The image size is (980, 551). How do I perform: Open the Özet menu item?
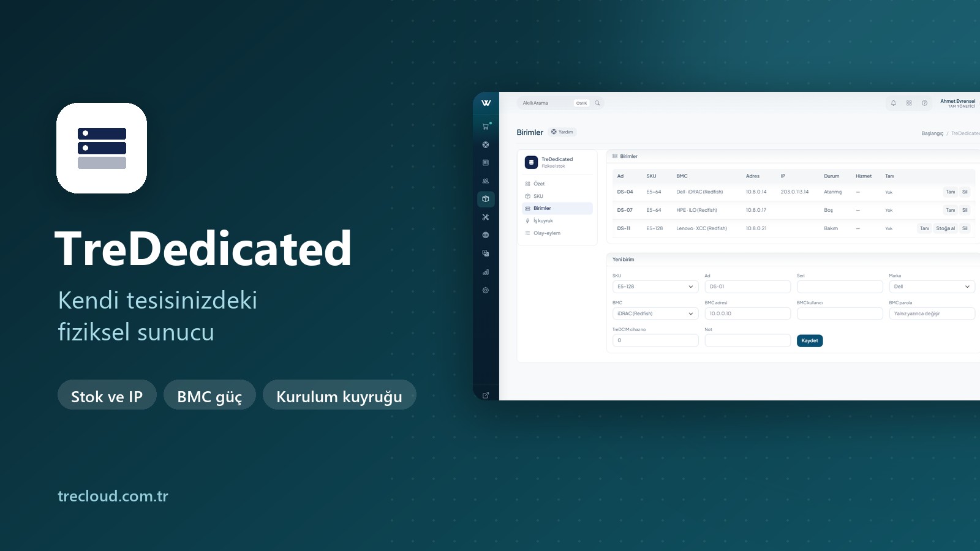pyautogui.click(x=557, y=184)
